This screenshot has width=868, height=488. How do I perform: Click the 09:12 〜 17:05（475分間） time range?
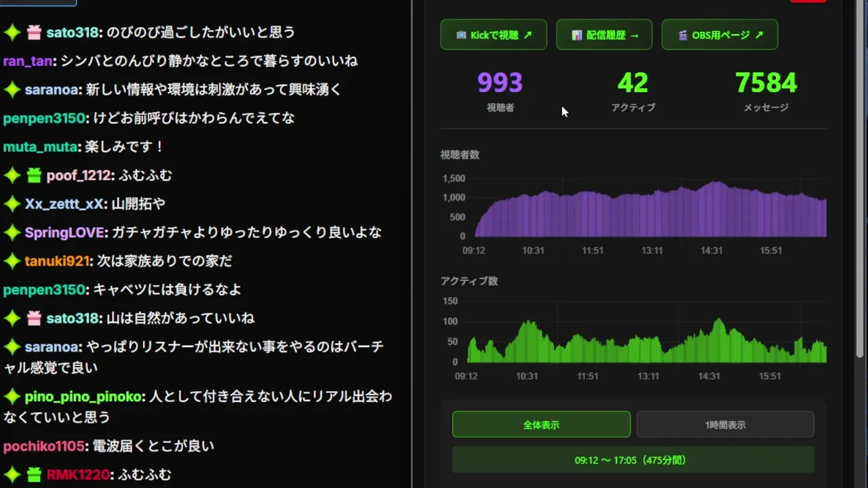coord(633,460)
